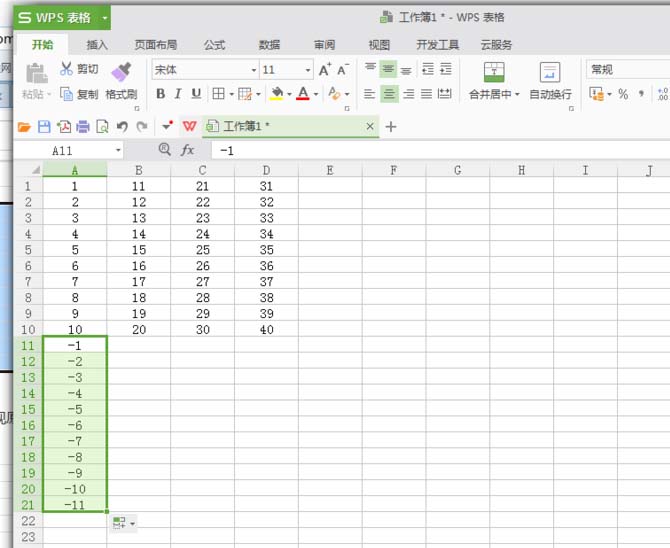670x548 pixels.
Task: Open the 公式 ribbon tab
Action: pos(215,44)
